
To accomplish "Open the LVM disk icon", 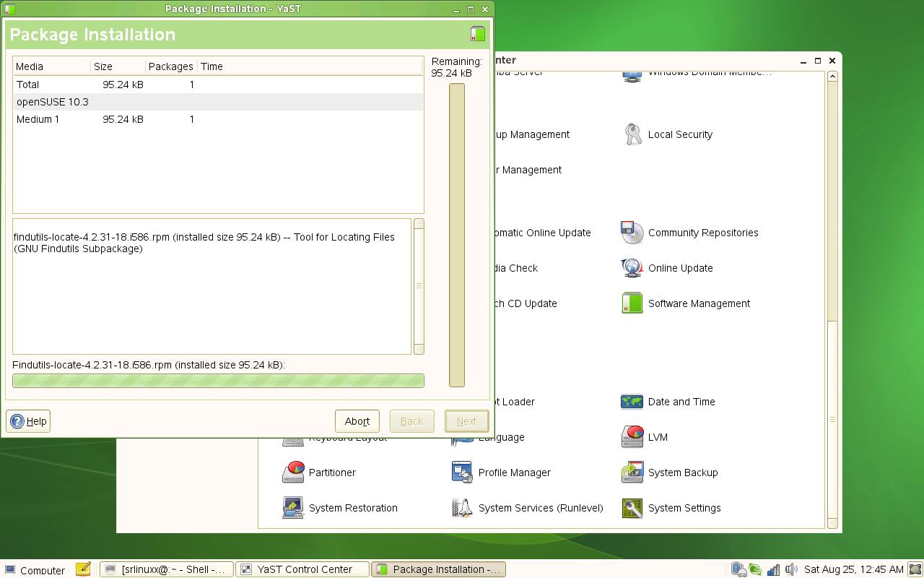I will pos(632,437).
